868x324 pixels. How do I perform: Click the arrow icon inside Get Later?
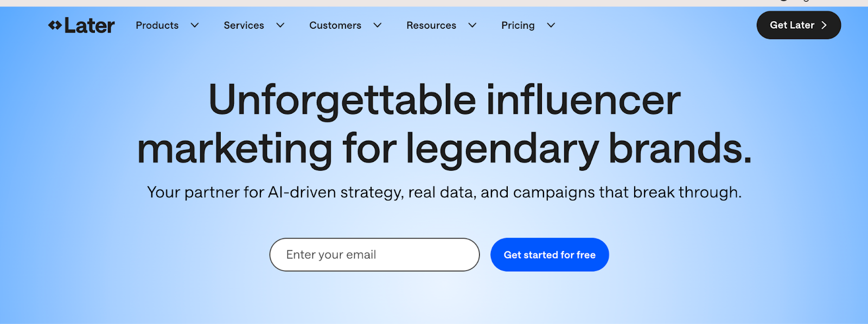coord(824,25)
